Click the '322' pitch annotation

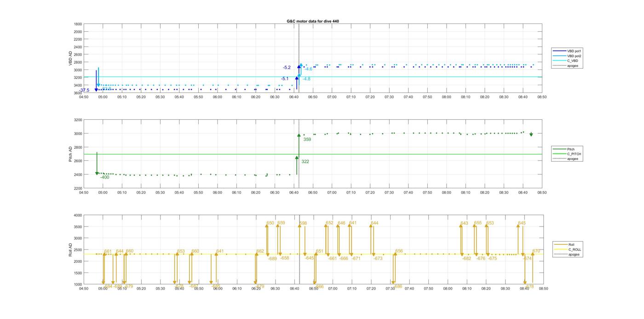pyautogui.click(x=305, y=162)
